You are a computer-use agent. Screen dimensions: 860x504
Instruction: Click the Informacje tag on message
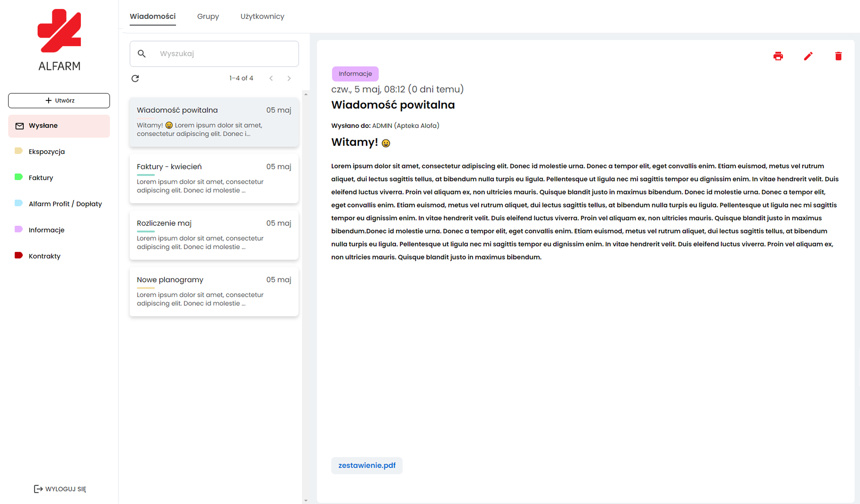click(x=355, y=74)
